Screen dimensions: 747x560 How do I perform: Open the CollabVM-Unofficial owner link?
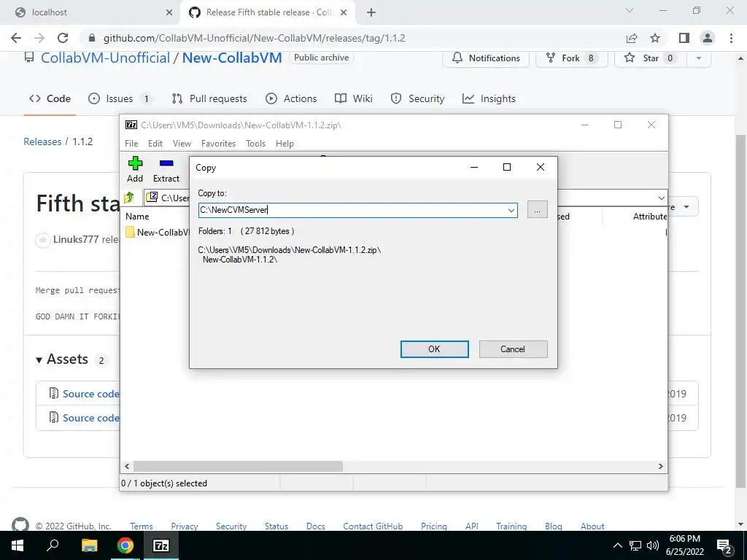click(x=105, y=58)
